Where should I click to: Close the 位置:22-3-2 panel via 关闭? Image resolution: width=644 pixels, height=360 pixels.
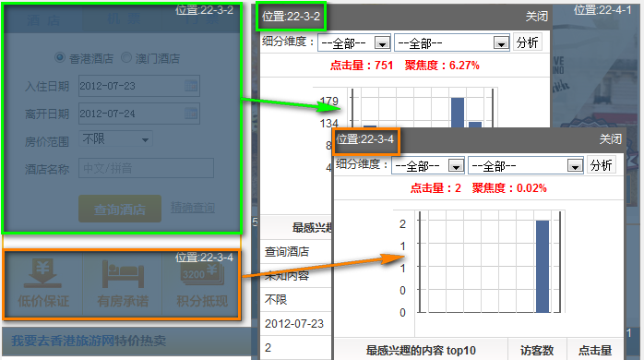coord(537,17)
